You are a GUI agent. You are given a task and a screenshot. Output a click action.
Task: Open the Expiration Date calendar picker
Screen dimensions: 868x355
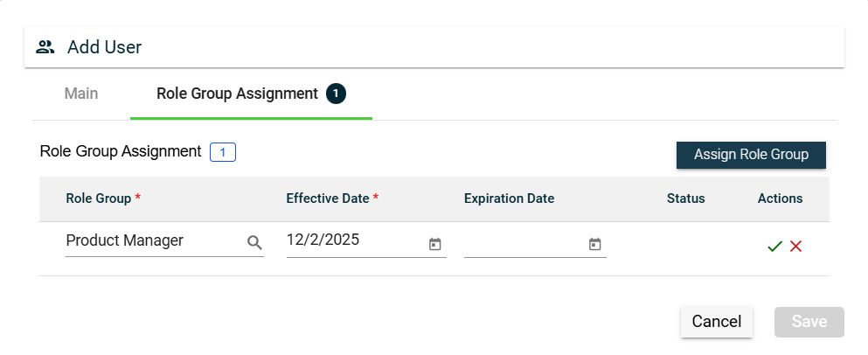(x=595, y=245)
